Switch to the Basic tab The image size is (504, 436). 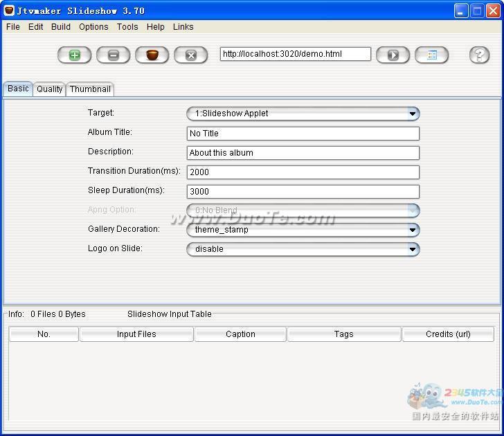click(x=18, y=89)
